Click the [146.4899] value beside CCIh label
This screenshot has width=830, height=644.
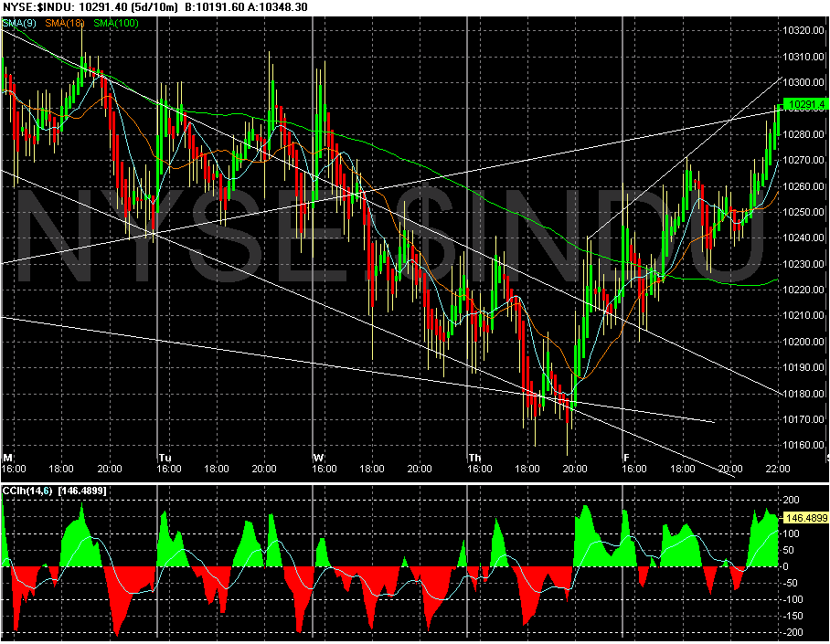point(82,491)
